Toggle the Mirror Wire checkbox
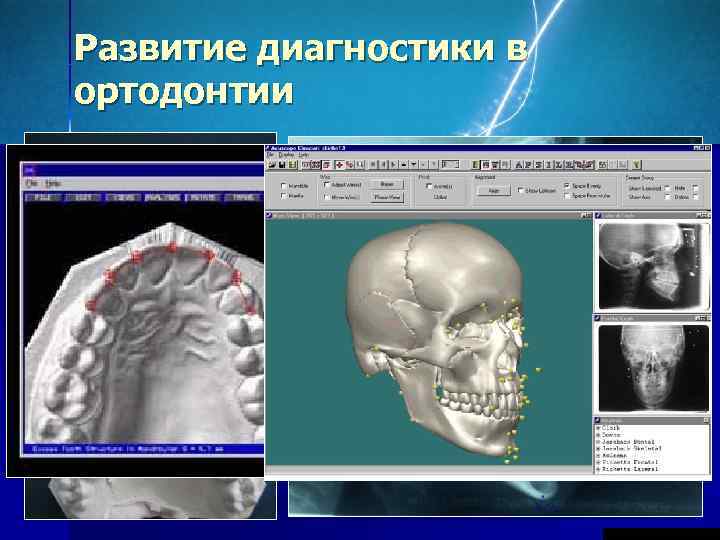Screen dimensions: 720x540 coord(327,197)
